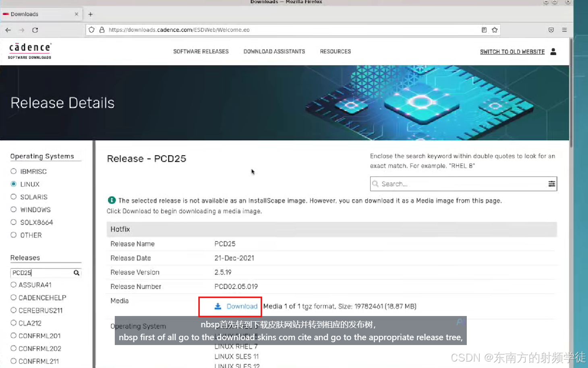This screenshot has height=368, width=588.
Task: Open the Download Assistants menu
Action: tap(274, 52)
